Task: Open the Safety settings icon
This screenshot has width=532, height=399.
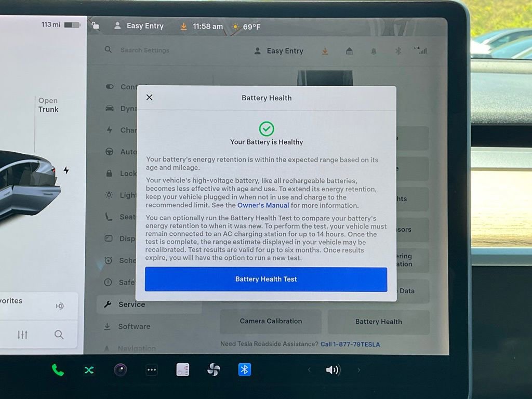Action: pyautogui.click(x=108, y=282)
